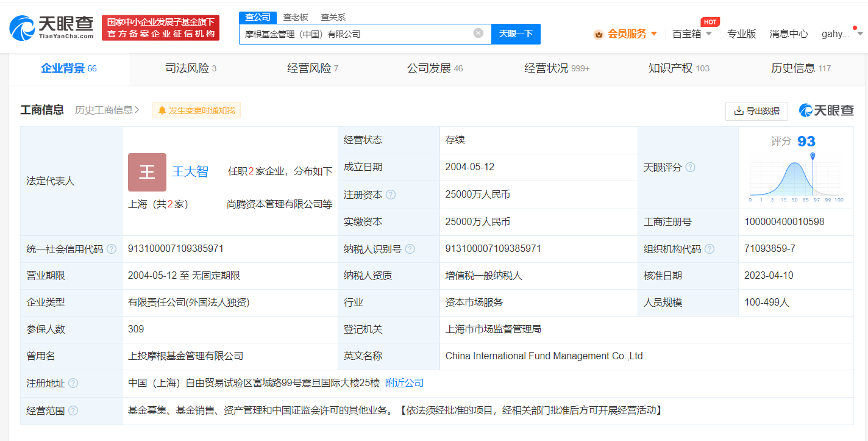Open the 经营状况 tab
Image resolution: width=868 pixels, height=441 pixels.
557,68
